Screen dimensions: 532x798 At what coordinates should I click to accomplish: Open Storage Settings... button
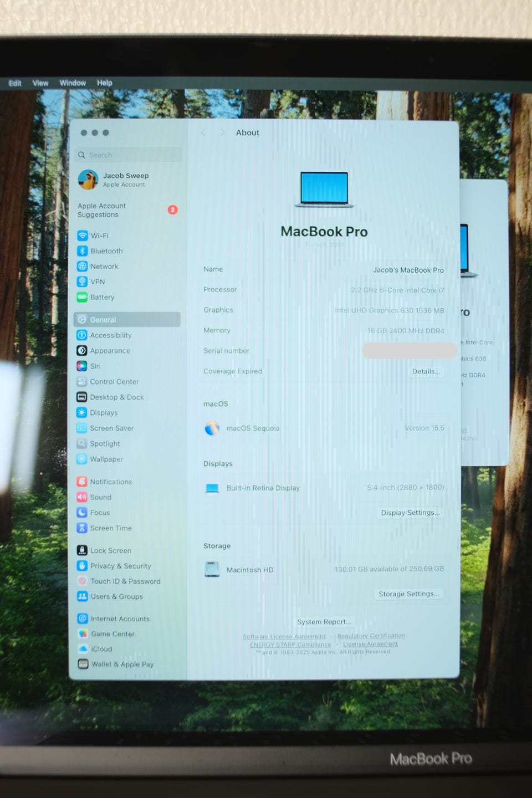[409, 594]
